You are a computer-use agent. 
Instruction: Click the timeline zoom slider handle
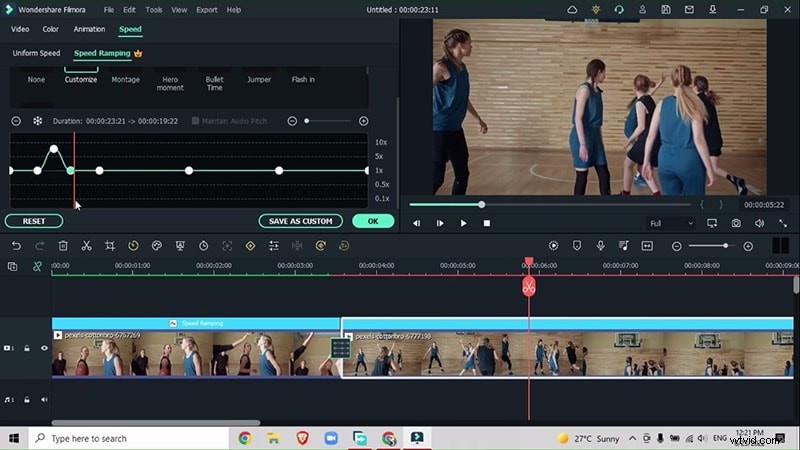[x=725, y=246]
